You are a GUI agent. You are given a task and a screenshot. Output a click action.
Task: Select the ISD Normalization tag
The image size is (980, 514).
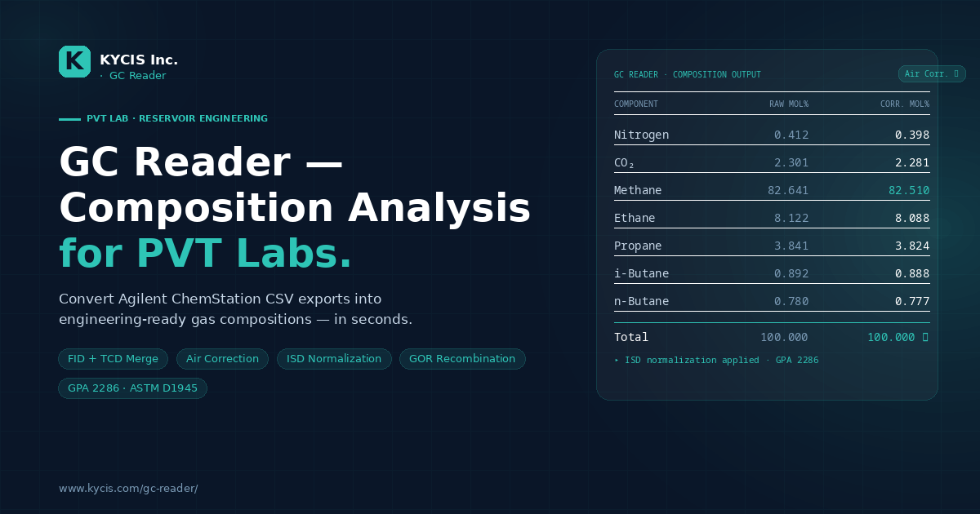coord(334,359)
